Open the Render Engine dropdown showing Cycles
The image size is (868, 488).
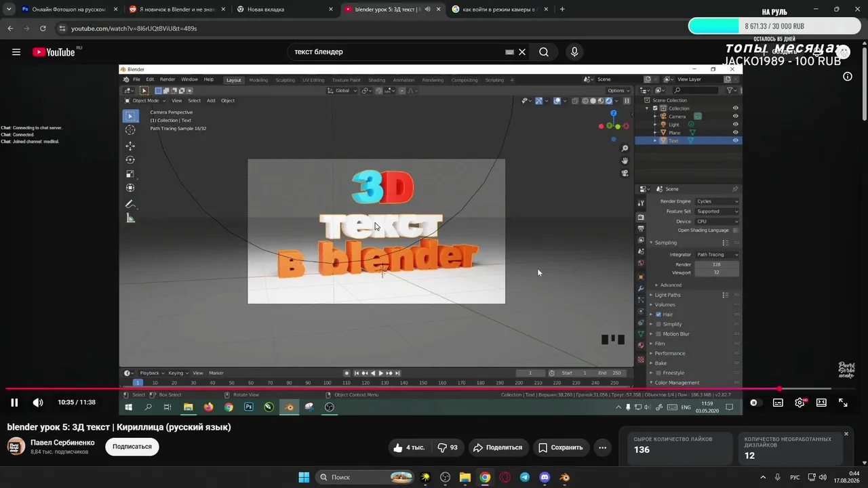(717, 201)
